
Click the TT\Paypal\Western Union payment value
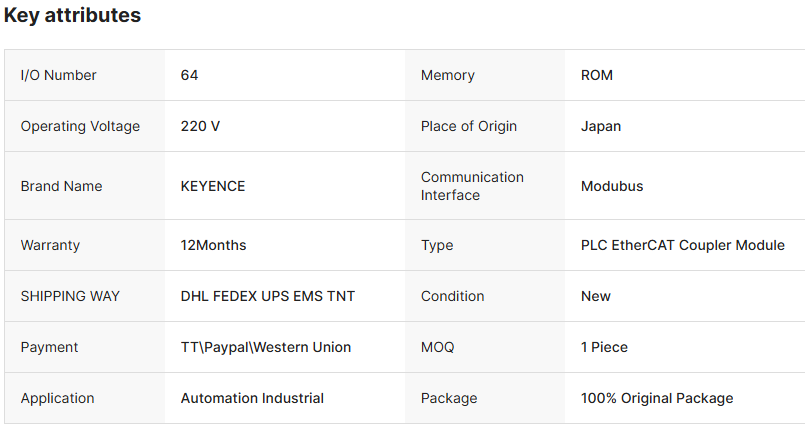(x=266, y=347)
